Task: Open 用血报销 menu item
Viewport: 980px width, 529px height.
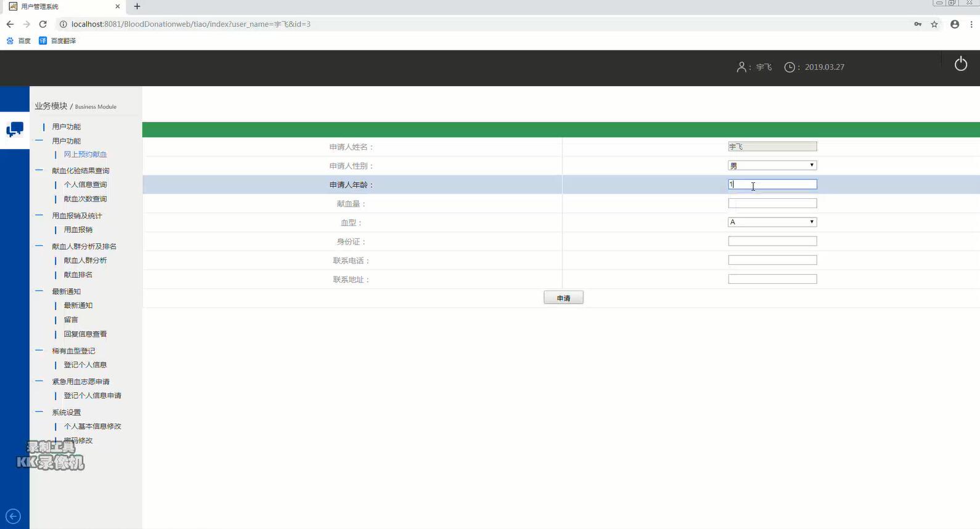Action: click(78, 230)
